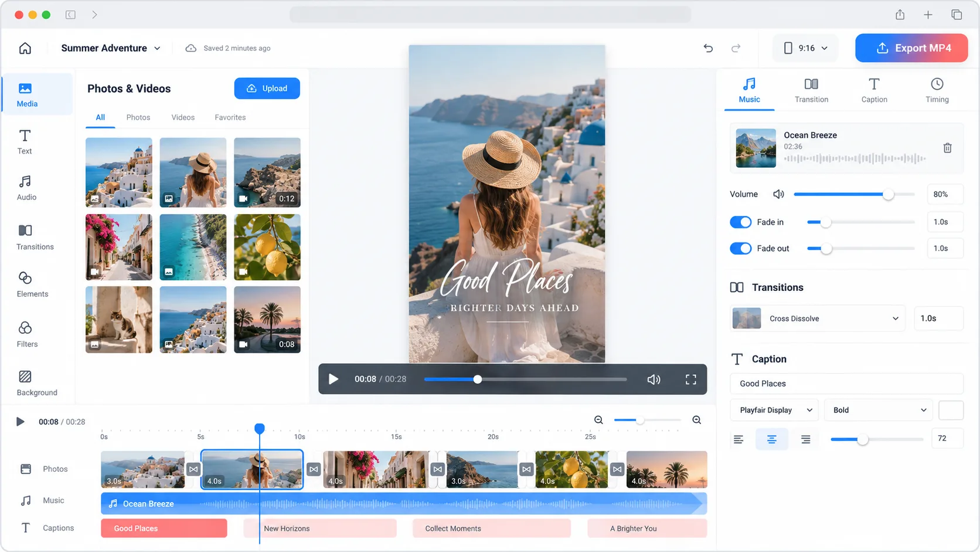The width and height of the screenshot is (980, 552).
Task: Open the Audio panel in sidebar
Action: 26,188
